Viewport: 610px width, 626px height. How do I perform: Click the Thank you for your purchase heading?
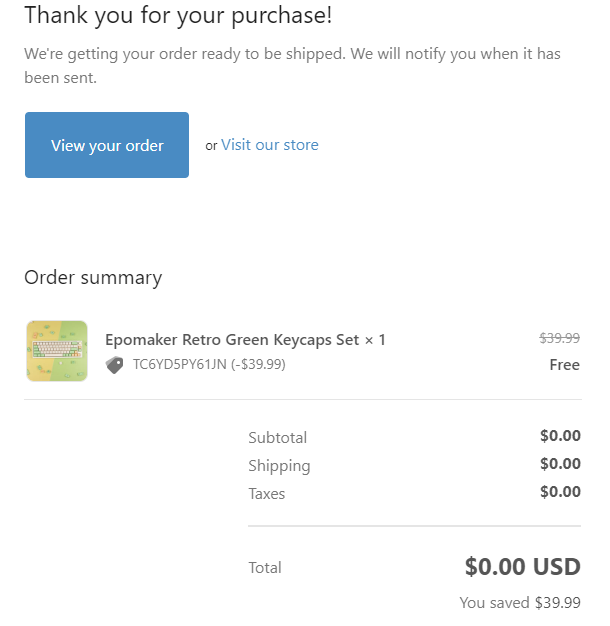click(178, 16)
